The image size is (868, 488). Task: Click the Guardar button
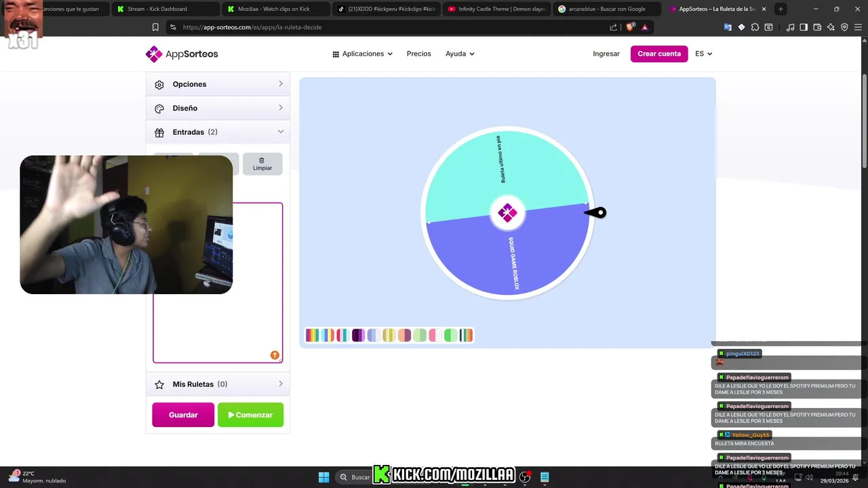click(183, 415)
